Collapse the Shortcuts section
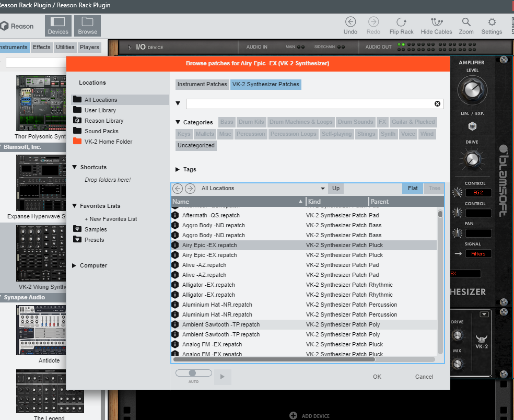Image resolution: width=514 pixels, height=420 pixels. 74,167
